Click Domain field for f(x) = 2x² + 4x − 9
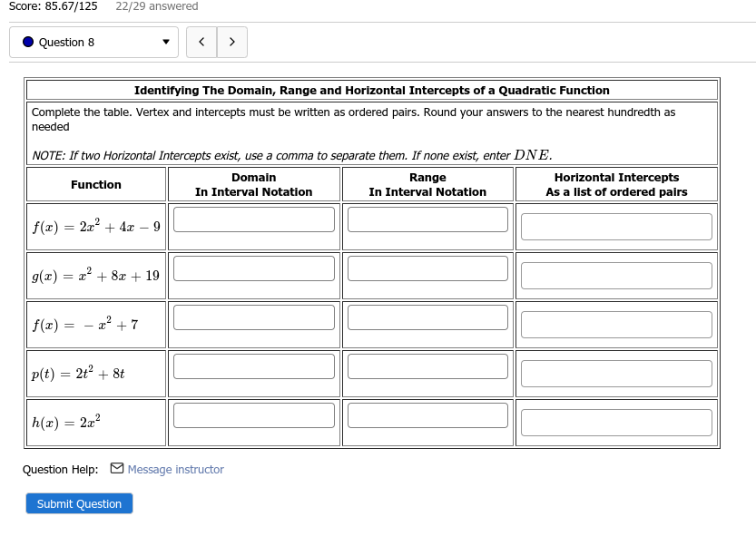 click(x=254, y=219)
